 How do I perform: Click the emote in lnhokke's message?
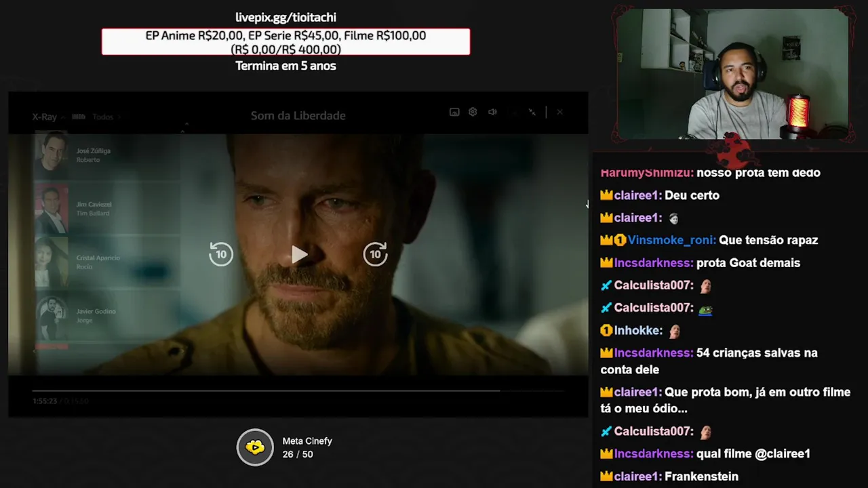click(675, 331)
